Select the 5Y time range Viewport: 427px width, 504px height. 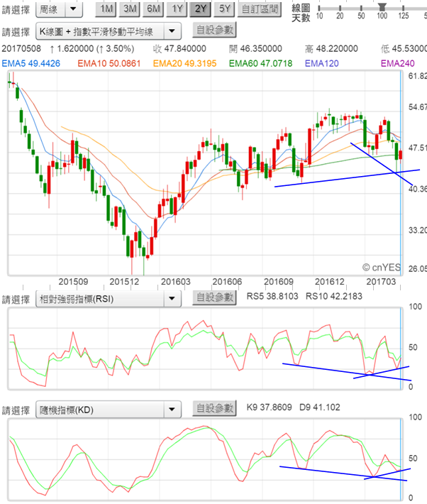[224, 9]
